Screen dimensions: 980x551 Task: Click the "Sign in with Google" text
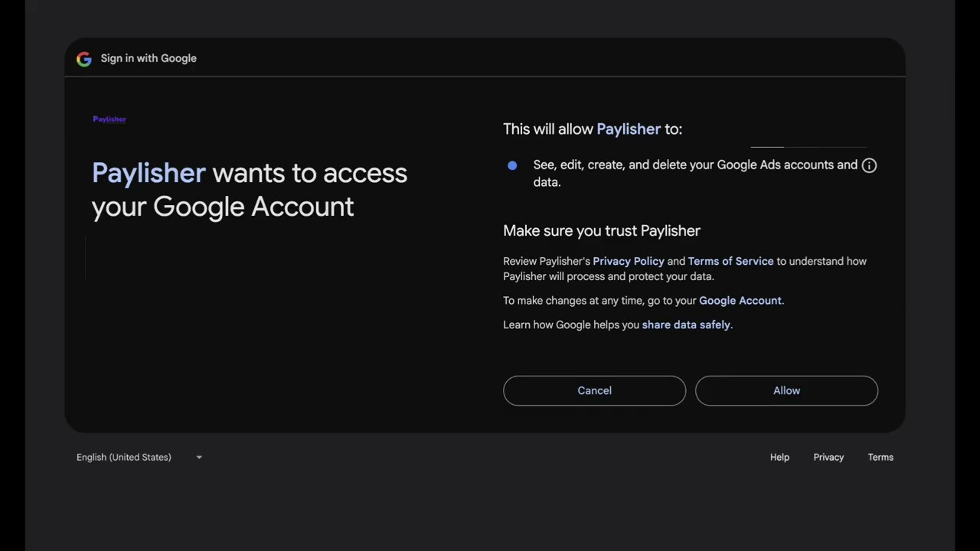point(149,59)
